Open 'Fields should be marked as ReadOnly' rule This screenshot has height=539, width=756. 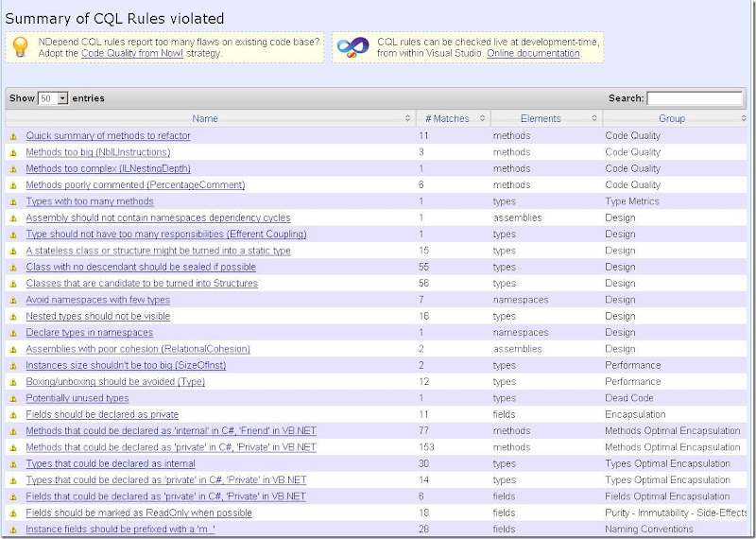point(139,513)
